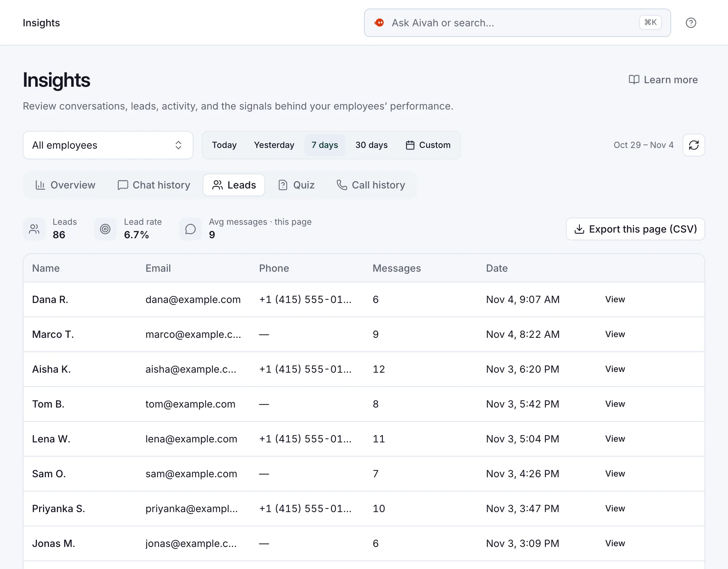Image resolution: width=728 pixels, height=569 pixels.
Task: Select the Yesterday date range
Action: (274, 145)
